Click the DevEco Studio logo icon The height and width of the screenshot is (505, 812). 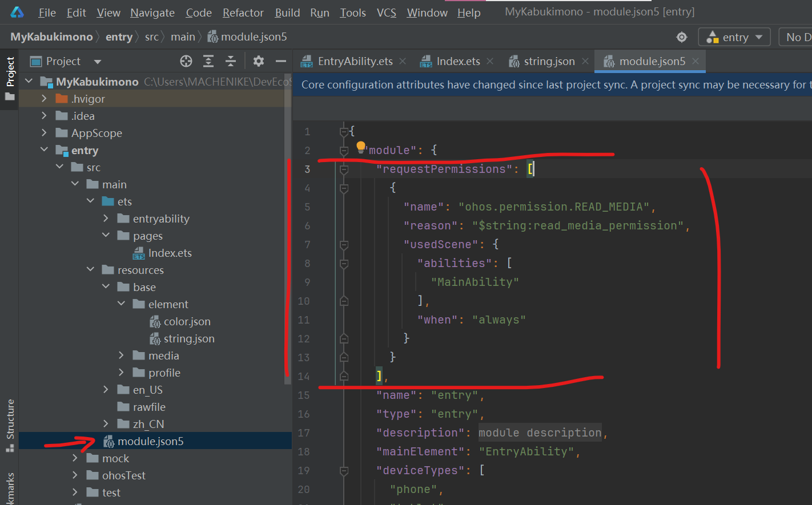click(17, 12)
